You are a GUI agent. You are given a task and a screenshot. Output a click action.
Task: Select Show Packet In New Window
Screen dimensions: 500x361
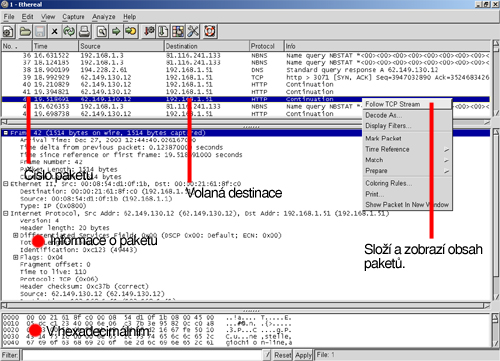407,205
